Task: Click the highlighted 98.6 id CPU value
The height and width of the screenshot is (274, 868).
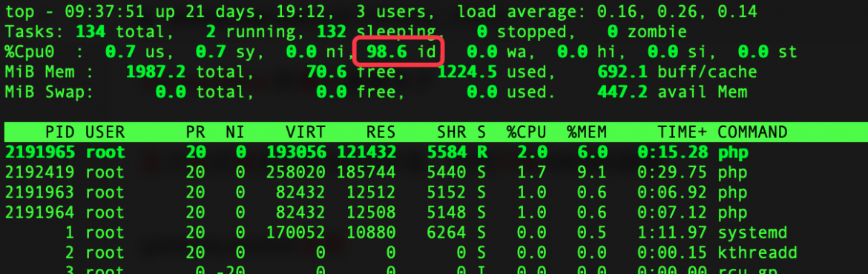Action: [x=398, y=52]
